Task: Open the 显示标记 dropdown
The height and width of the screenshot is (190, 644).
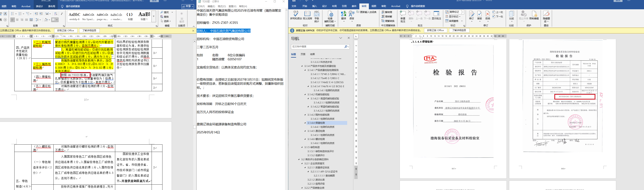Action: tap(453, 16)
